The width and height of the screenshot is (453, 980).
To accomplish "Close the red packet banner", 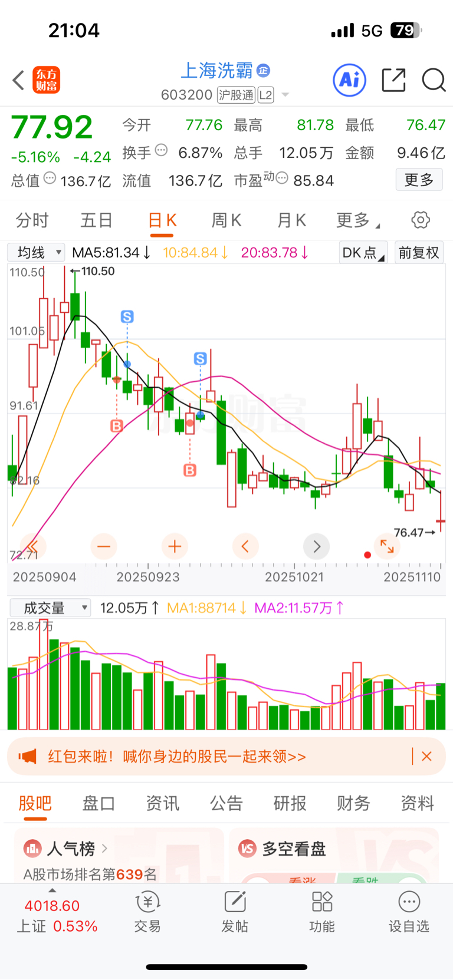I will point(427,756).
